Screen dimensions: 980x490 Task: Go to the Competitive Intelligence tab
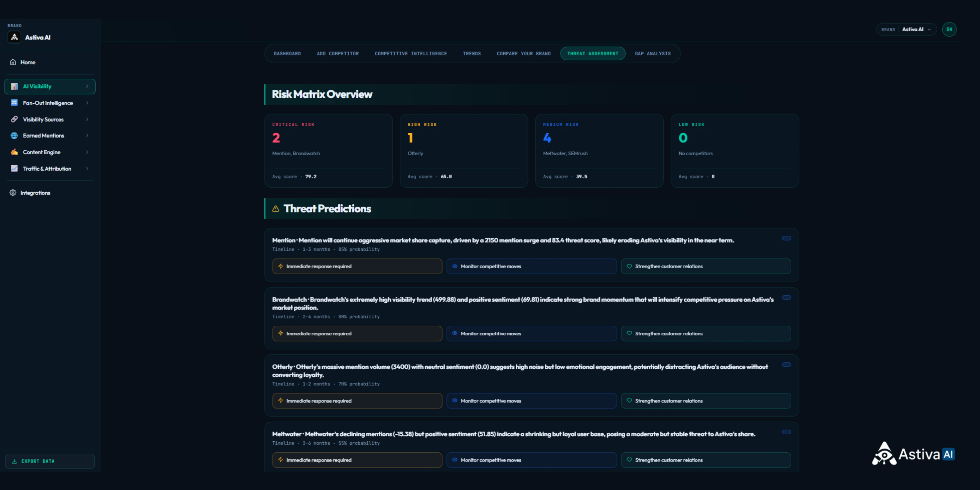click(x=411, y=54)
